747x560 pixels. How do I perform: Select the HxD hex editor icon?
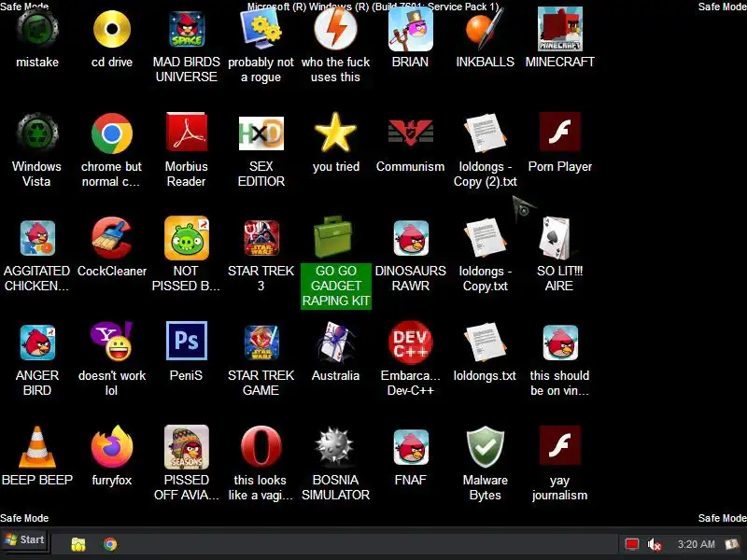coord(261,133)
